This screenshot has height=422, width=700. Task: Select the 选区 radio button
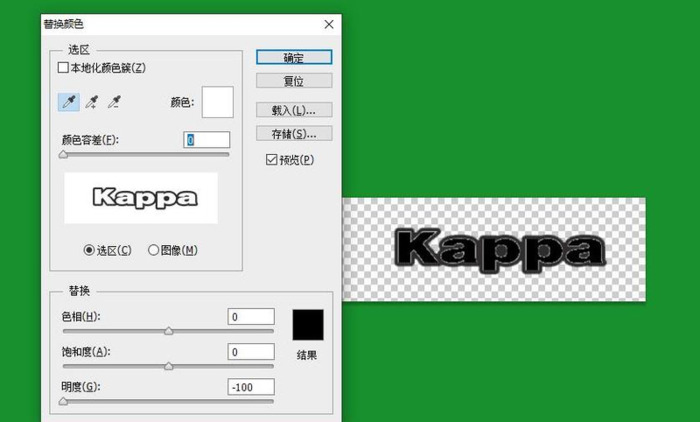tap(90, 250)
